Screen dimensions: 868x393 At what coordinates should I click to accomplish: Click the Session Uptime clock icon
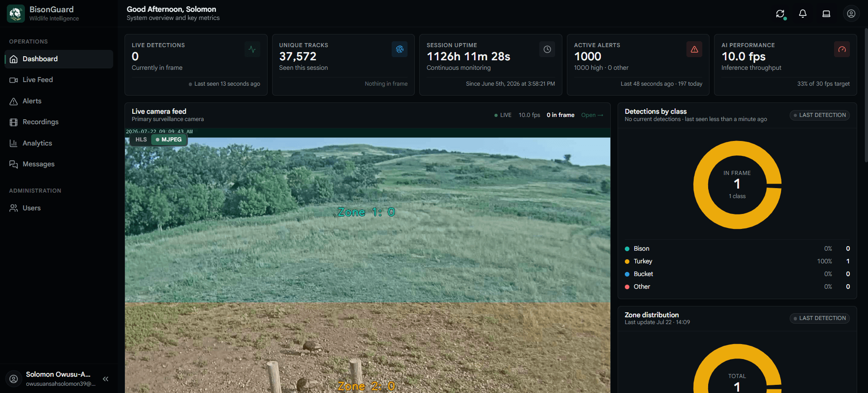(x=547, y=49)
